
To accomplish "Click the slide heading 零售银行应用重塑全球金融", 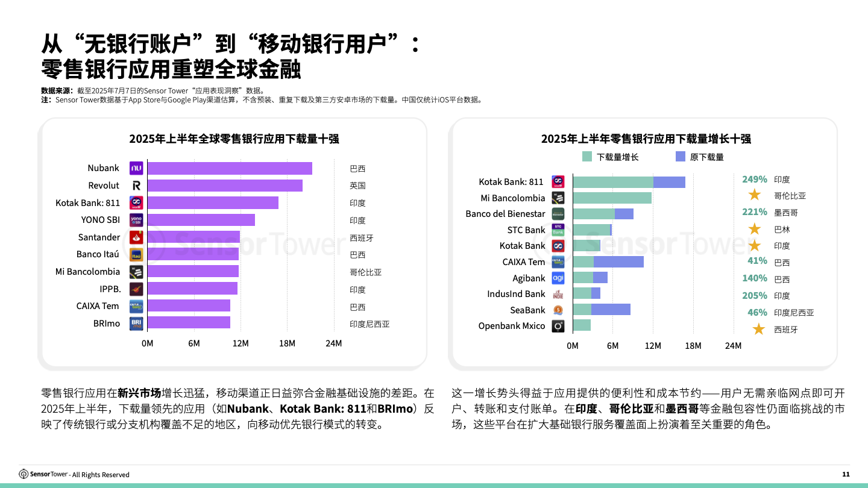I will pyautogui.click(x=171, y=70).
